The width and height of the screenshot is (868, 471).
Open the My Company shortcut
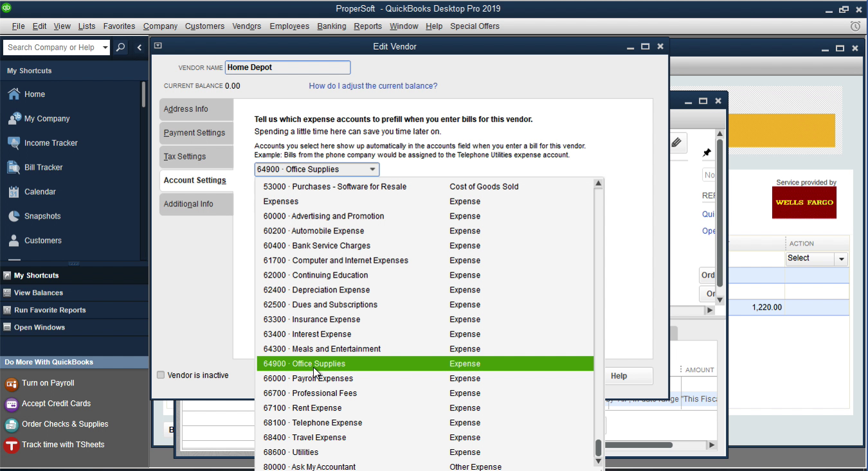pos(39,118)
